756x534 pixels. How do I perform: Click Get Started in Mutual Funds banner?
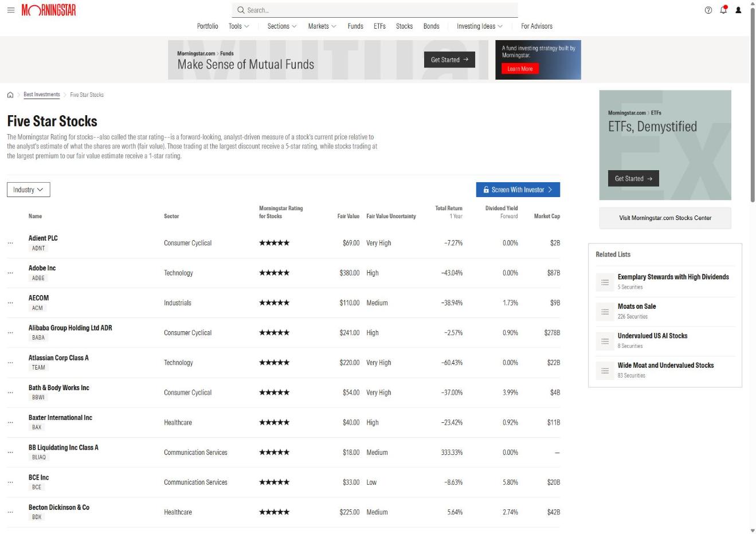click(x=449, y=60)
